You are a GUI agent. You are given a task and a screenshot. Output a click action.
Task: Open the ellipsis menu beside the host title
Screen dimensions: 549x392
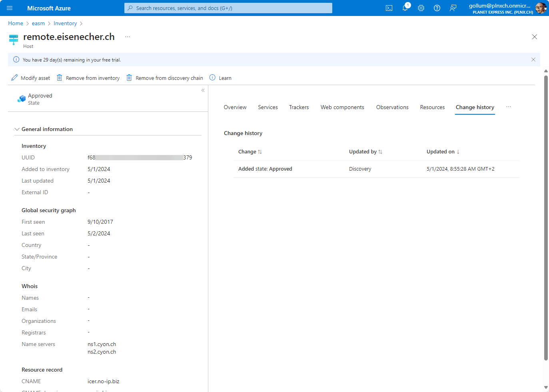(128, 37)
